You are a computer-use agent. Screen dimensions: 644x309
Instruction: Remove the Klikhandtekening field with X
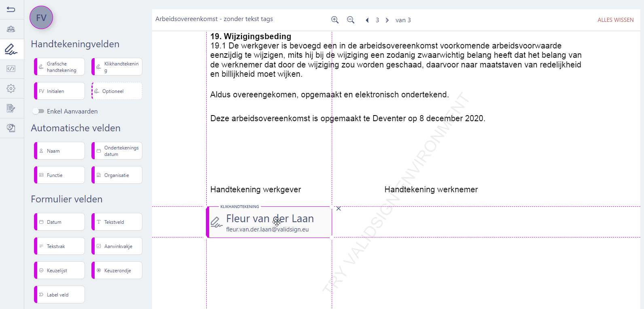(x=339, y=208)
